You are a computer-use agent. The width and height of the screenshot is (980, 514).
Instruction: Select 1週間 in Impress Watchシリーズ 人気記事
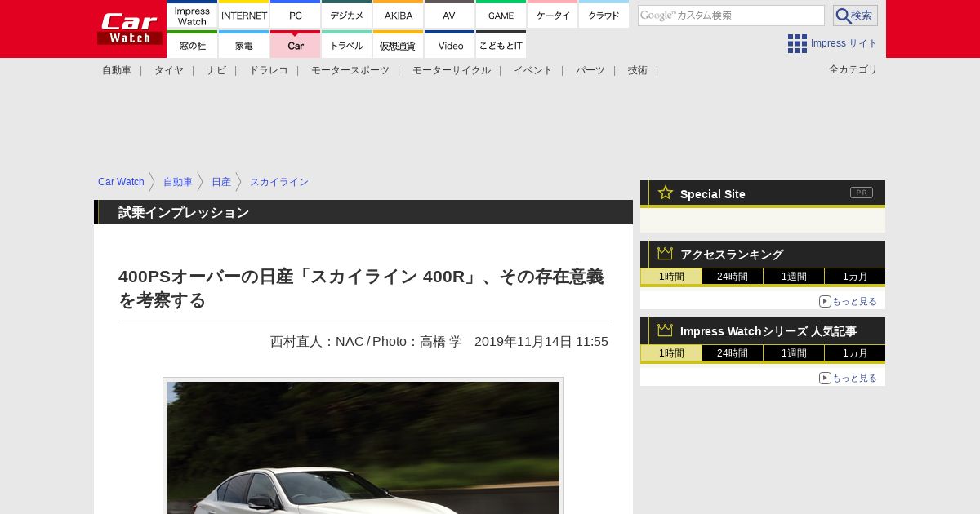(x=794, y=353)
